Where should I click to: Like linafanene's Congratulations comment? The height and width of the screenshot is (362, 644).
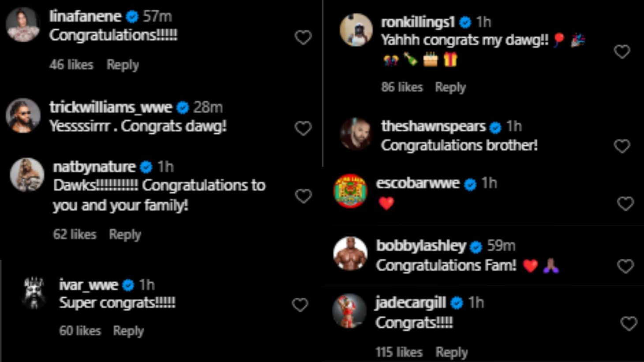tap(303, 37)
